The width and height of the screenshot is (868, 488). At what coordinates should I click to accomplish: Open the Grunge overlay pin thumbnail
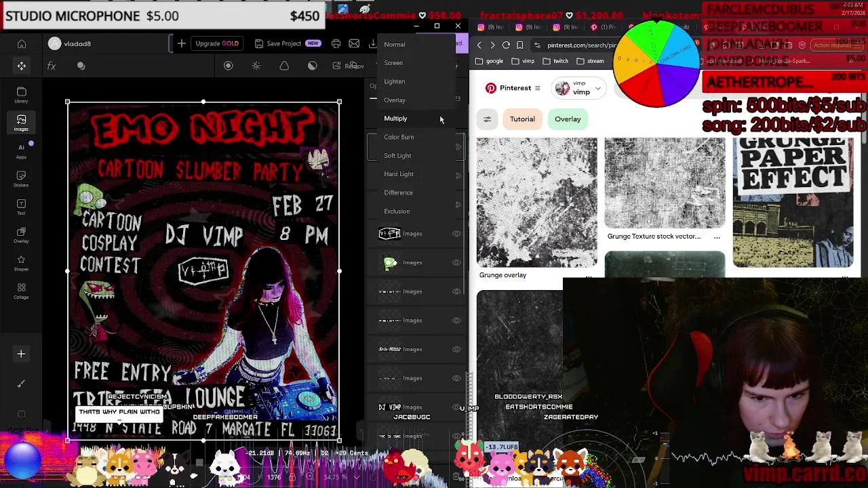(536, 203)
